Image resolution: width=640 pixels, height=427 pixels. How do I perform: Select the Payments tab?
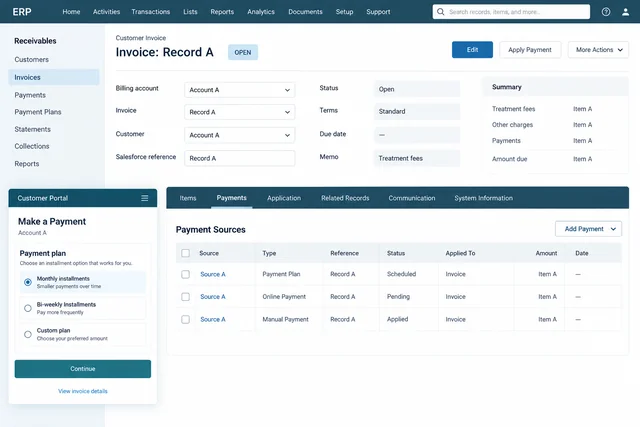point(231,198)
